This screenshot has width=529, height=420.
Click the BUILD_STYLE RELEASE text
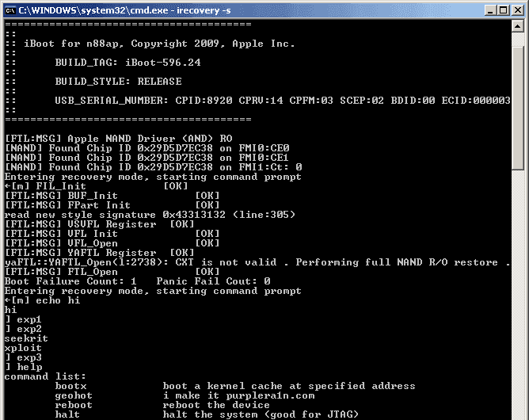point(119,82)
